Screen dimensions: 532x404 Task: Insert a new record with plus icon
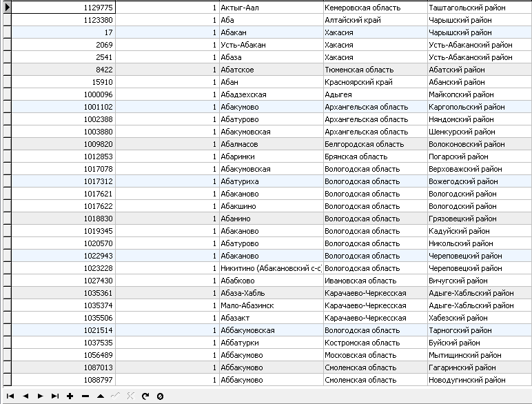70,396
